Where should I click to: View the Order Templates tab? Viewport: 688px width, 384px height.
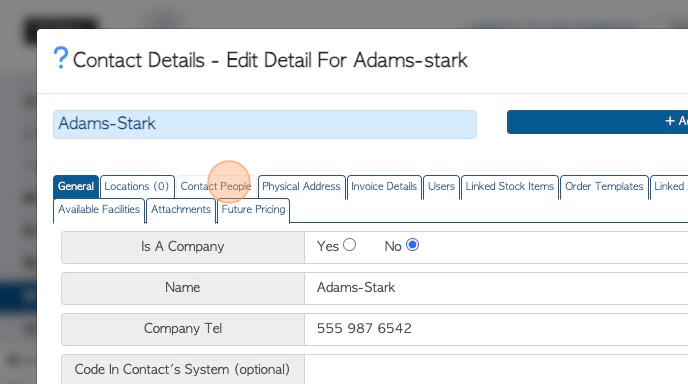[x=604, y=187]
